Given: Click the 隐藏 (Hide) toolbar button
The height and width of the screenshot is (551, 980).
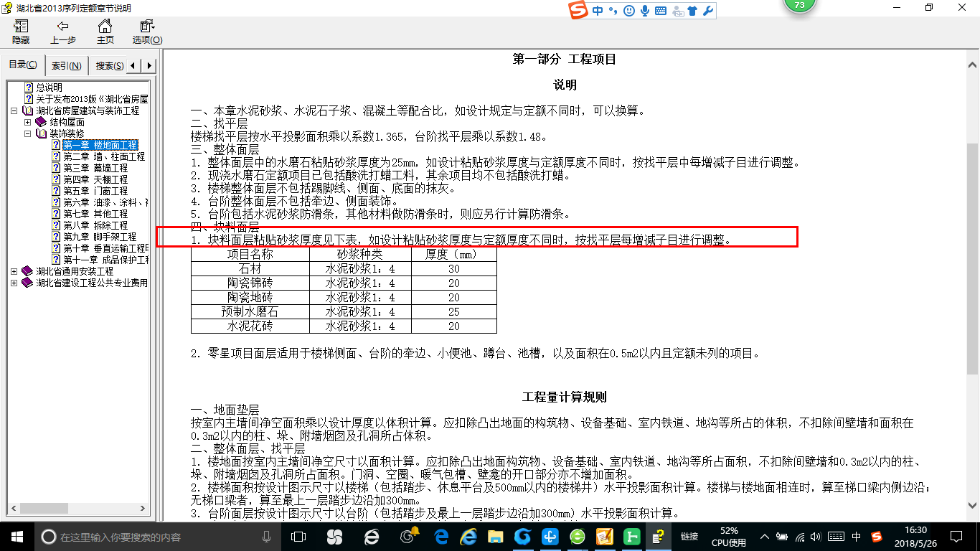Looking at the screenshot, I should pyautogui.click(x=21, y=32).
